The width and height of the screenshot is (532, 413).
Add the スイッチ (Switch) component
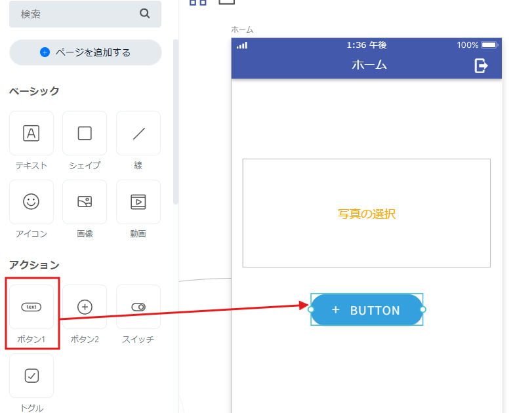click(x=138, y=307)
